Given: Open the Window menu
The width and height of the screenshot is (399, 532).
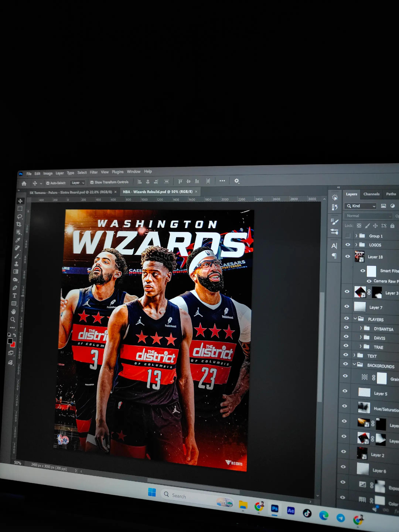Looking at the screenshot, I should pyautogui.click(x=134, y=172).
